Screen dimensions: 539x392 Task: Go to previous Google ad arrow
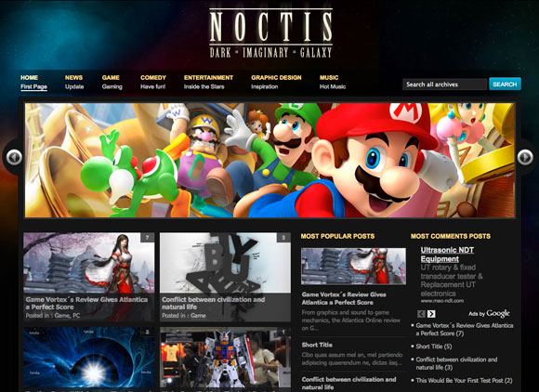click(421, 314)
